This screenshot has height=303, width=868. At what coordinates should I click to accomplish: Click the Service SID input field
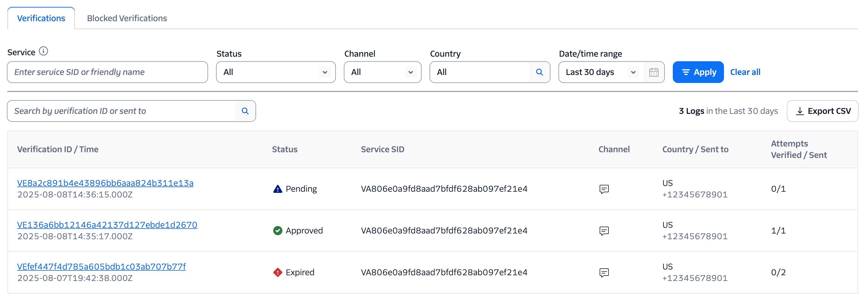[107, 72]
